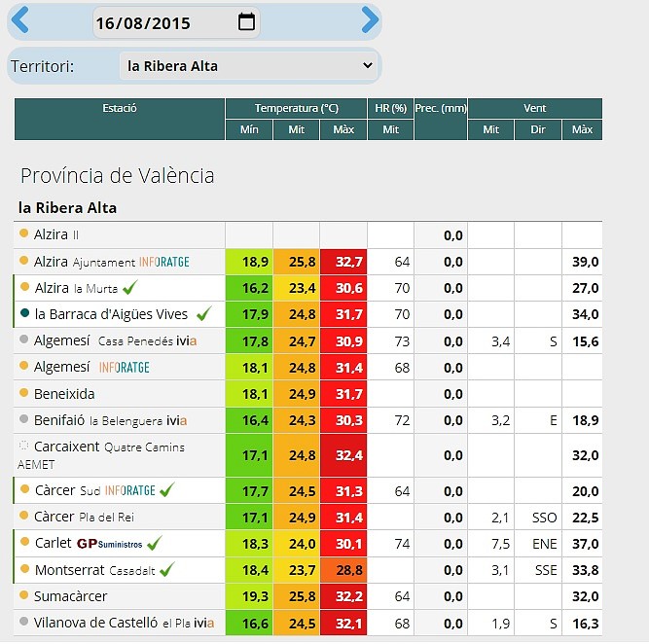Click the Estació column header
This screenshot has width=649, height=644.
pos(120,120)
